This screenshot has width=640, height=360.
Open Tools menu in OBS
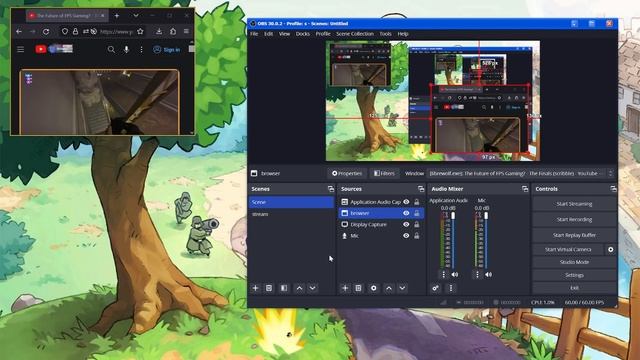(386, 34)
